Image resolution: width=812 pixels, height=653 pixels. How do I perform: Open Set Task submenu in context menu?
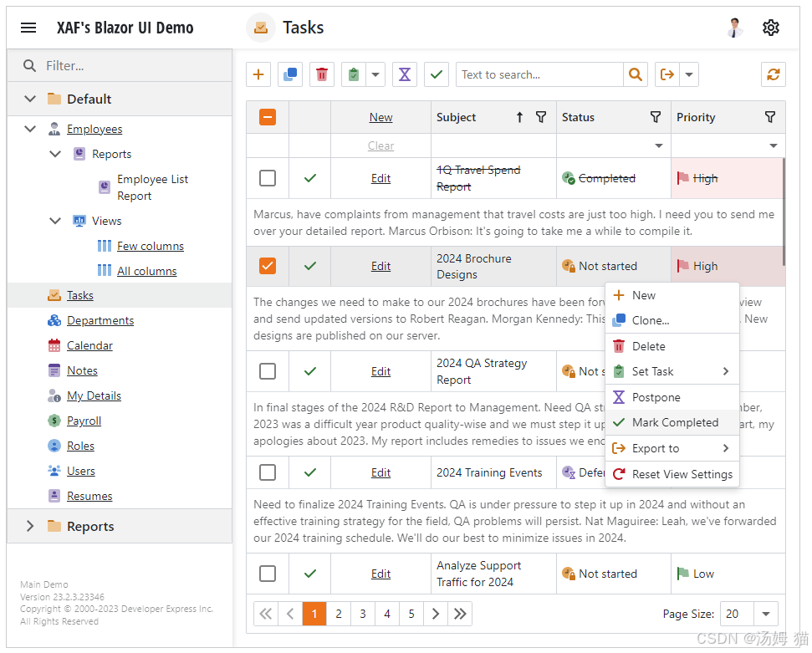(672, 371)
